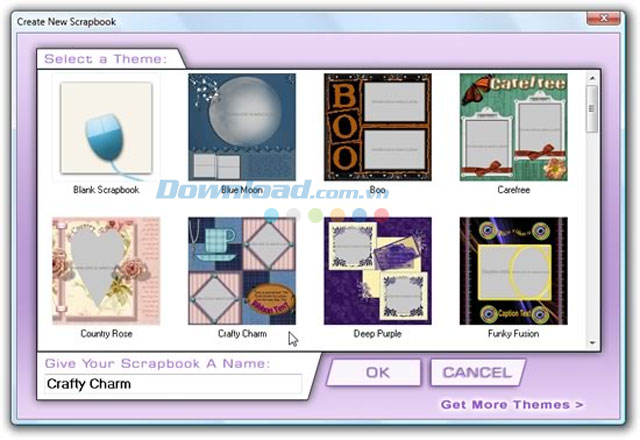Select the Crafty Charm theme thumbnail
Image resolution: width=640 pixels, height=440 pixels.
click(x=241, y=270)
